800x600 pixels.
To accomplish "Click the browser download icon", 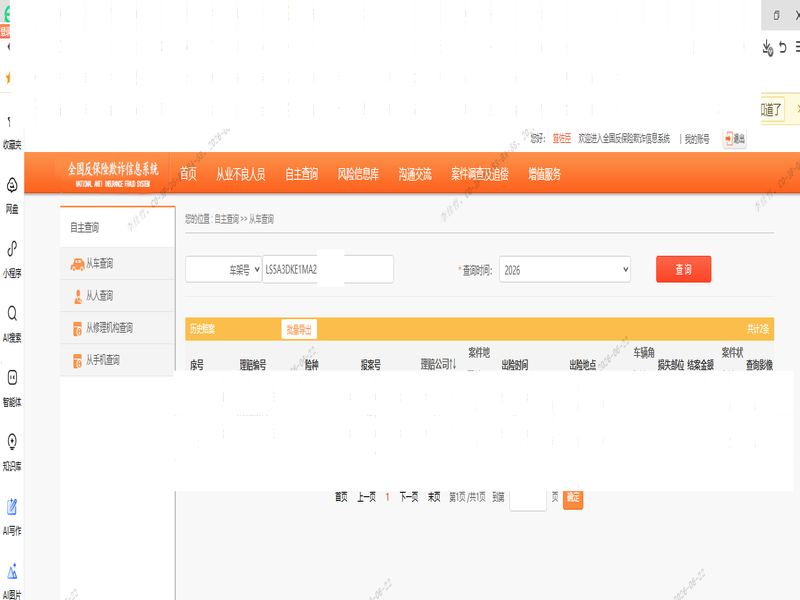I will (x=767, y=47).
